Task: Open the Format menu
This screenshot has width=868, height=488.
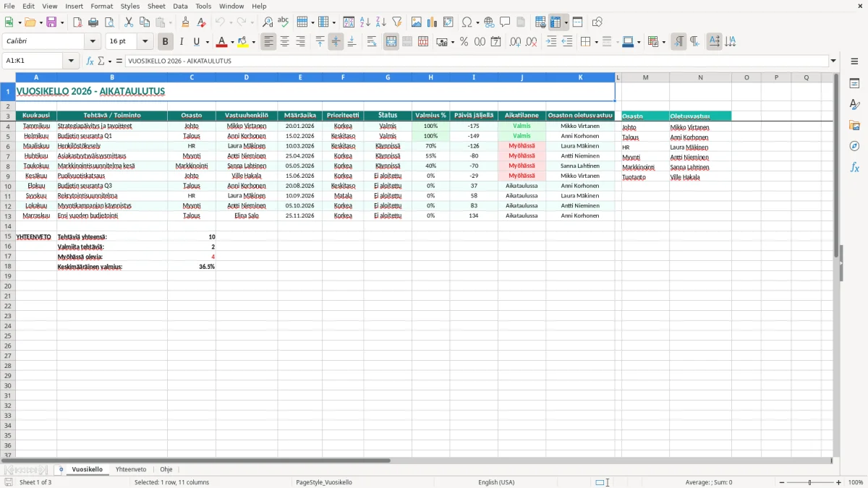Action: 101,6
